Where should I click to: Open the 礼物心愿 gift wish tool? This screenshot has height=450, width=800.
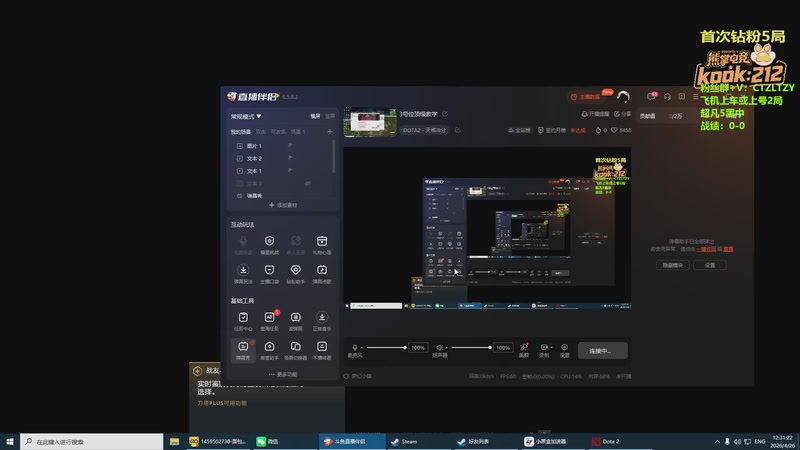click(x=321, y=244)
